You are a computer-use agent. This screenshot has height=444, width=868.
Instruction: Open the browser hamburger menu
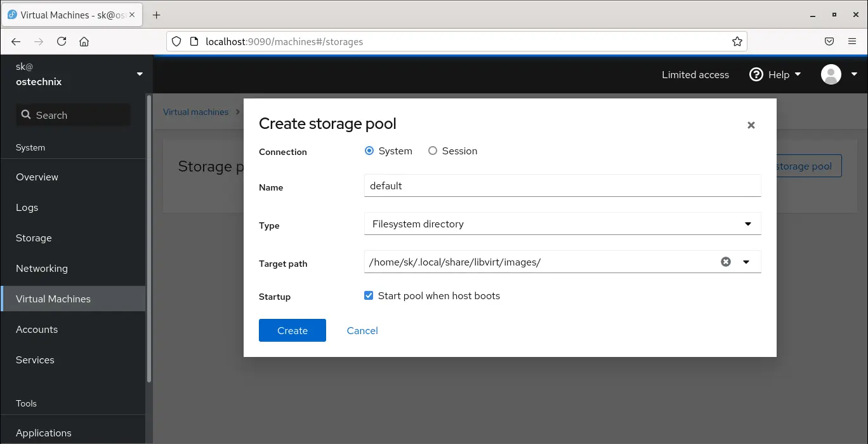coord(852,41)
